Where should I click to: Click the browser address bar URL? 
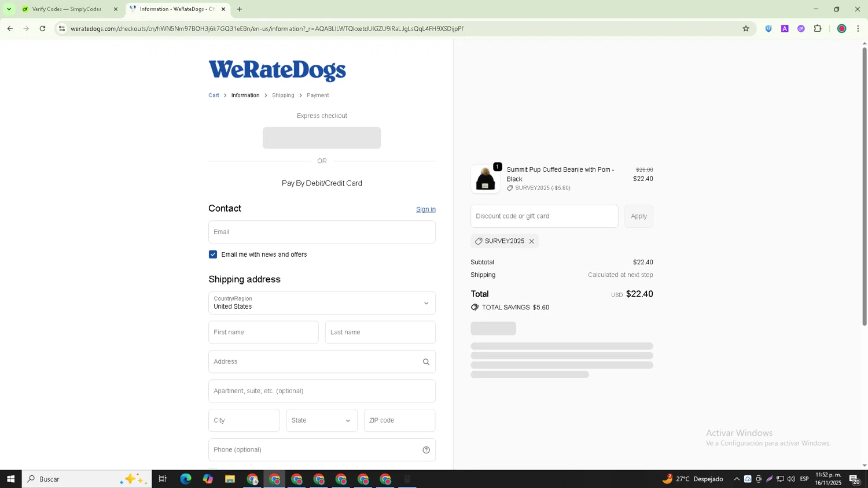[x=267, y=28]
